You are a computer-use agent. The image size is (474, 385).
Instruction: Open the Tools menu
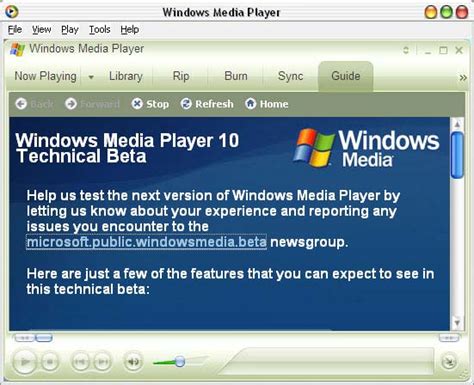[x=99, y=30]
